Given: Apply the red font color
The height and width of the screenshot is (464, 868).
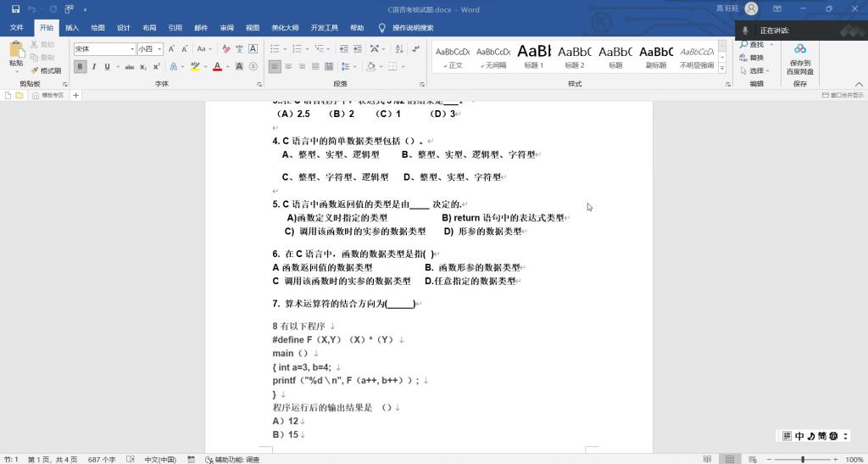Looking at the screenshot, I should click(x=217, y=66).
